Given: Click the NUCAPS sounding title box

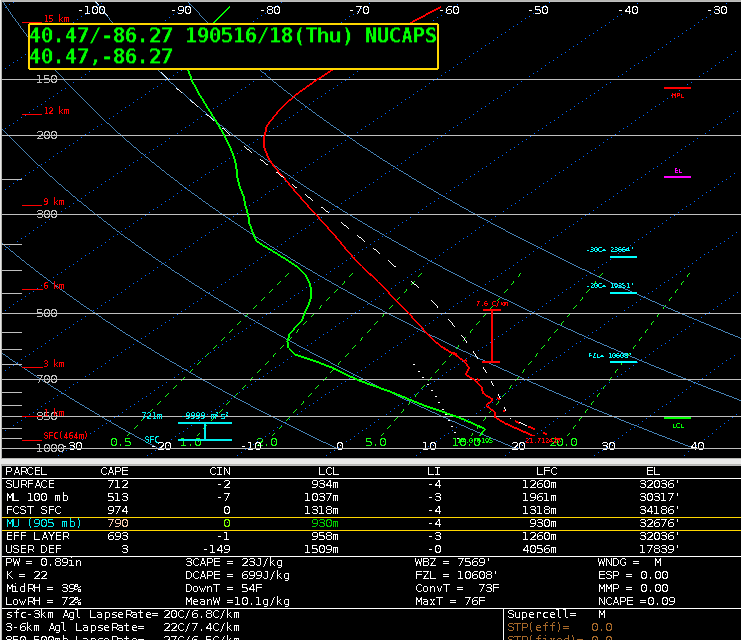Looking at the screenshot, I should point(232,45).
